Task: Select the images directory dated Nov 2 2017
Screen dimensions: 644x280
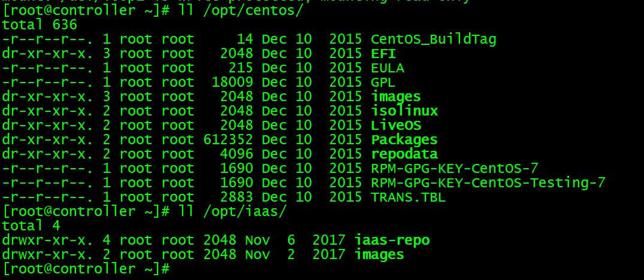Action: [379, 255]
